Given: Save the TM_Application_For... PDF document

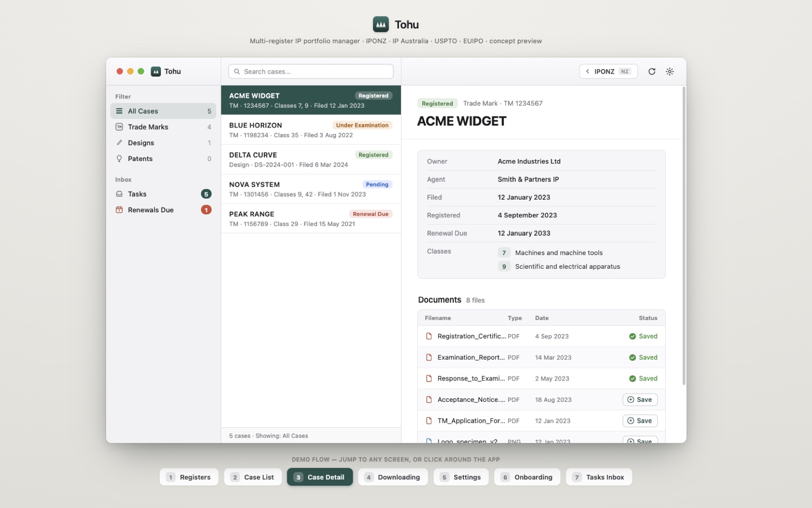Looking at the screenshot, I should coord(640,421).
